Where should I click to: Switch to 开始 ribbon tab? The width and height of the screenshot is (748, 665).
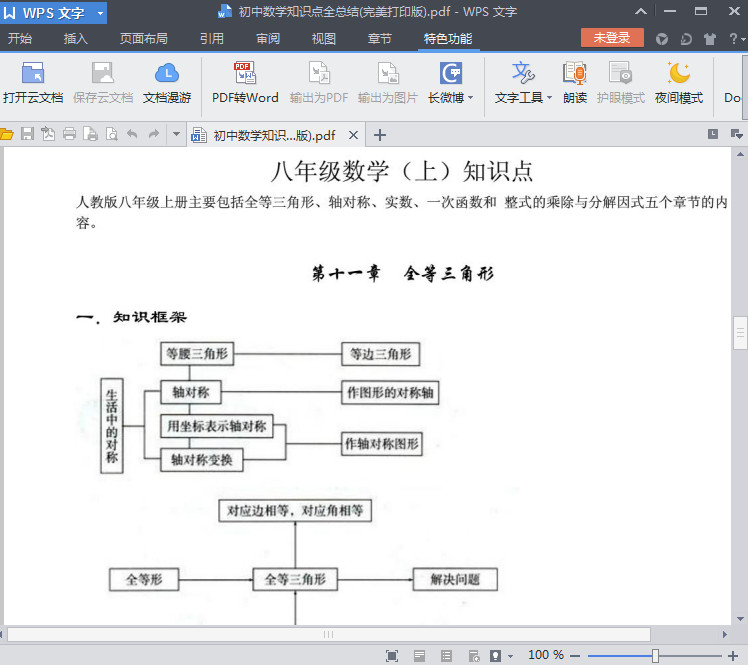click(20, 39)
